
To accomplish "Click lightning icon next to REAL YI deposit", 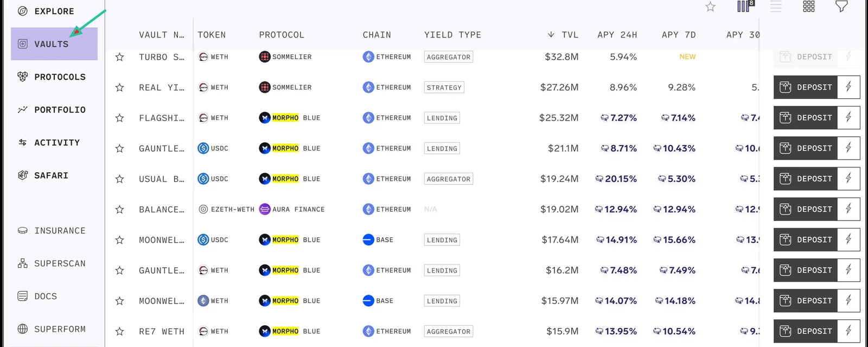I will point(849,87).
